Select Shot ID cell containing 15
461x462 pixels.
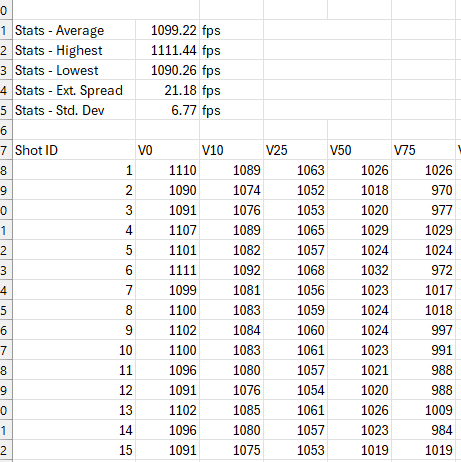[x=74, y=450]
